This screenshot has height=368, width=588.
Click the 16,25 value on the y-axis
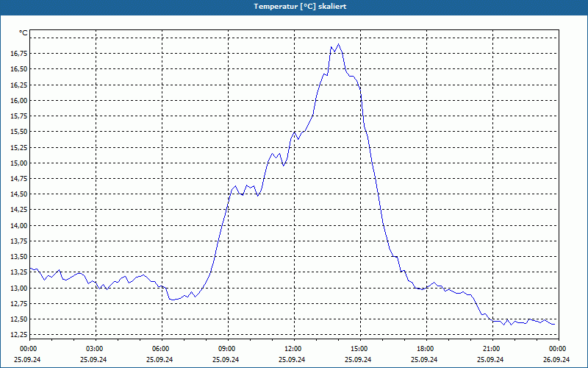click(x=19, y=85)
